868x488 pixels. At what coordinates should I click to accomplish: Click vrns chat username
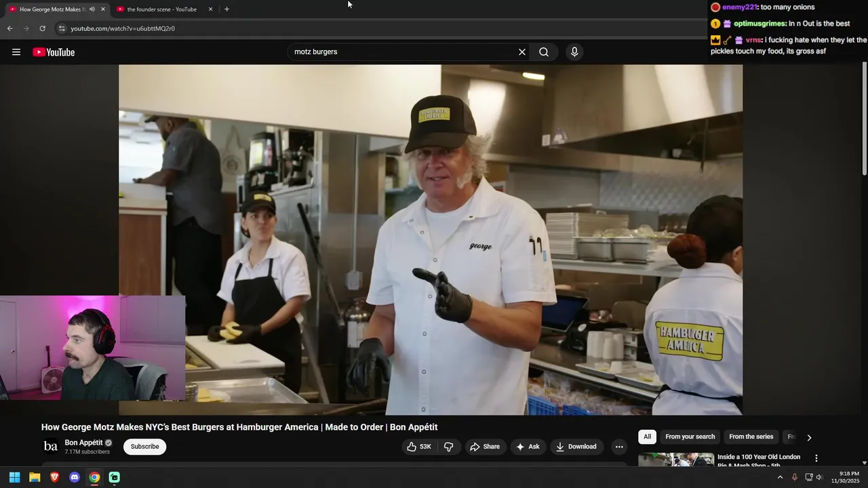753,40
